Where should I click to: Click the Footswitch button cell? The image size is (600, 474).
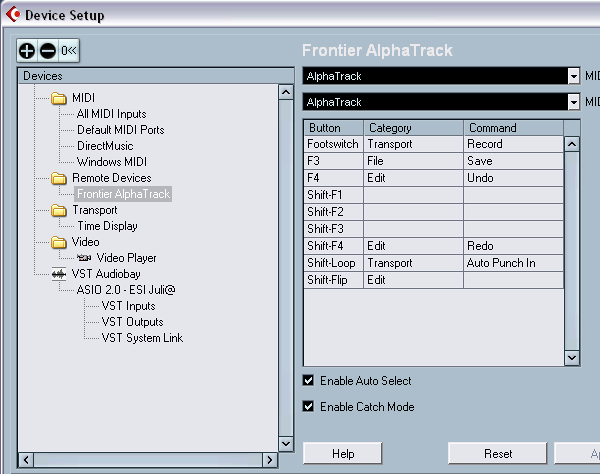[333, 144]
